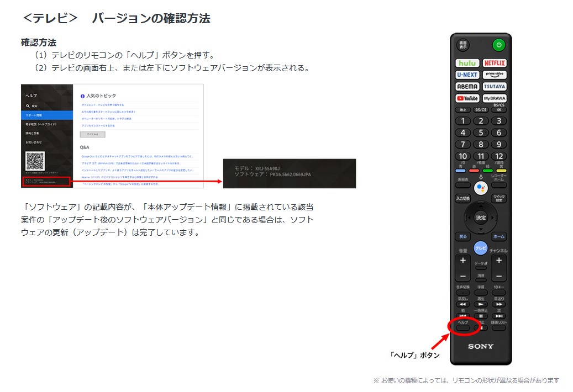The width and height of the screenshot is (573, 392).
Task: Select お問い合わせ in help sidebar
Action: (x=47, y=142)
